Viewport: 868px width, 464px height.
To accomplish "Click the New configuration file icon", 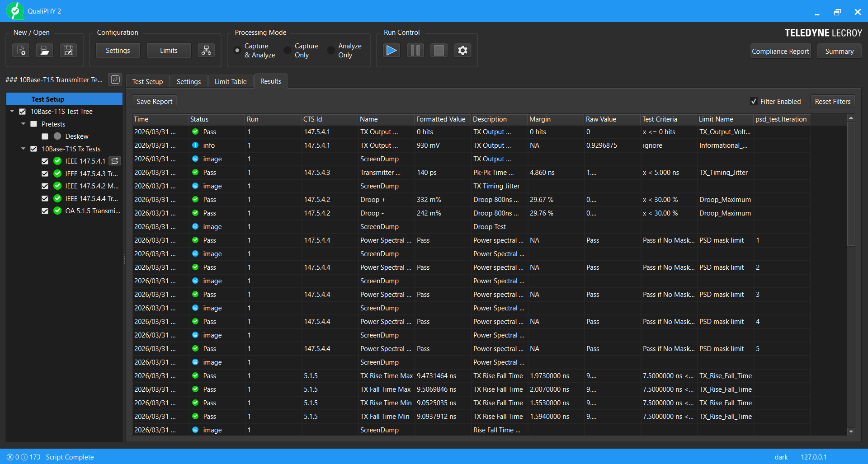I will point(21,50).
